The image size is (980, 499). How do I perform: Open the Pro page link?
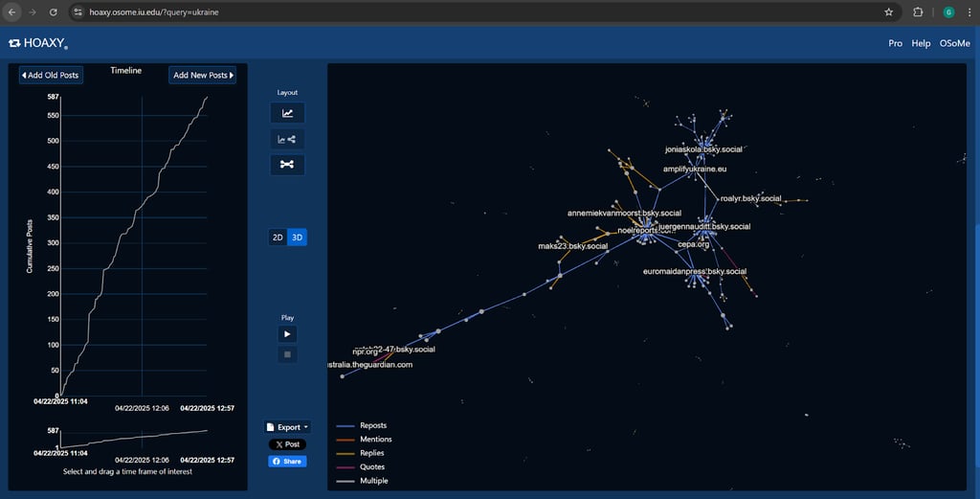point(895,43)
